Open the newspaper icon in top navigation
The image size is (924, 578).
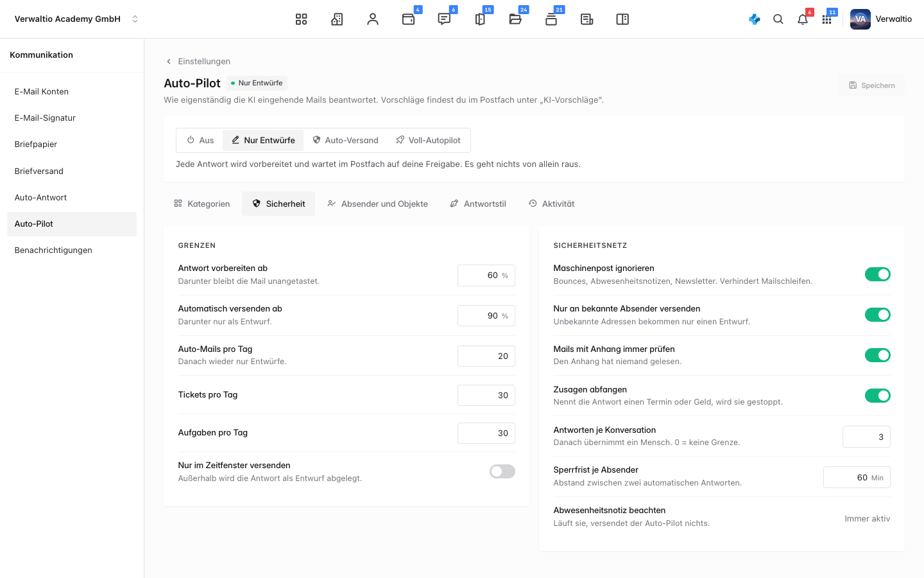click(586, 19)
